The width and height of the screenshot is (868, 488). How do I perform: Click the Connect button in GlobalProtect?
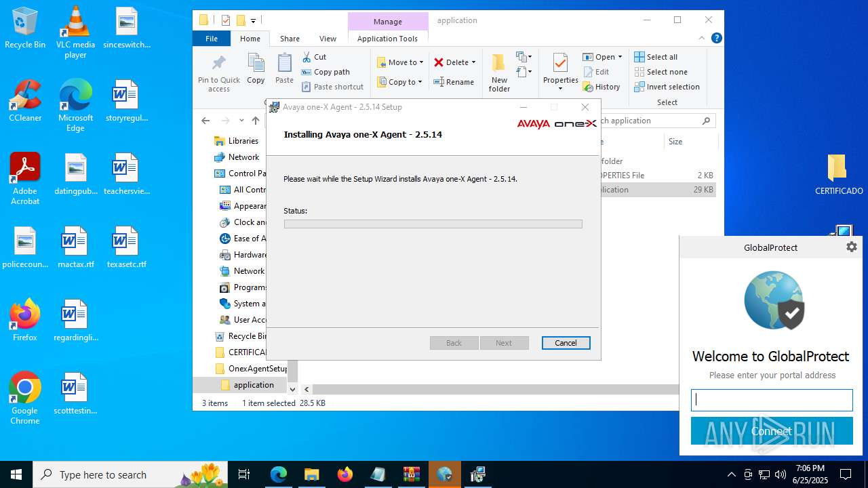tap(772, 431)
